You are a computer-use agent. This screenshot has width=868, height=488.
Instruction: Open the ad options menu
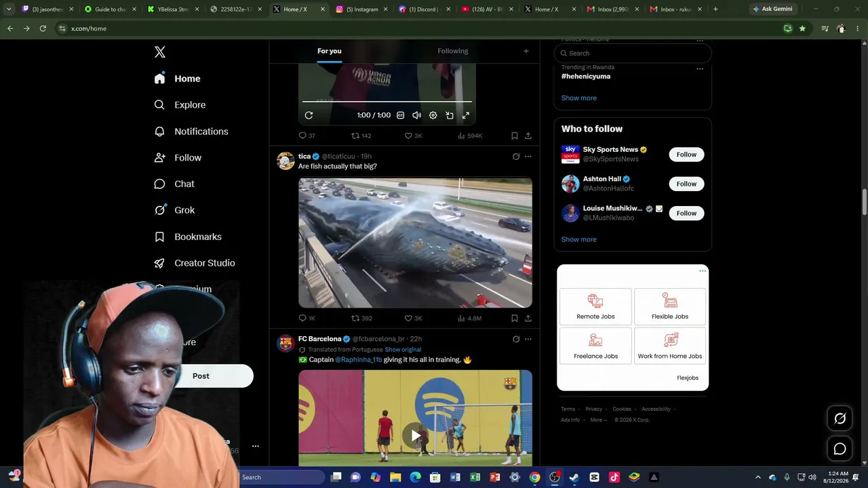[x=703, y=271]
